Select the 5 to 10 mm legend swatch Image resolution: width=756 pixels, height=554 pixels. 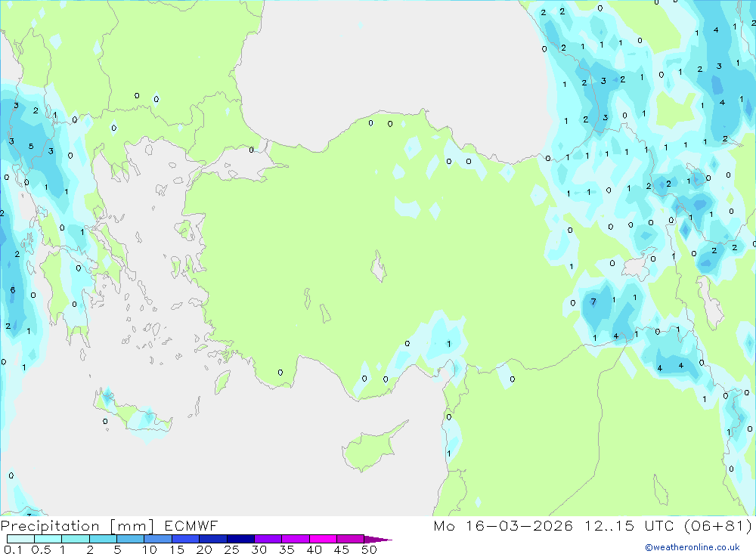(130, 539)
